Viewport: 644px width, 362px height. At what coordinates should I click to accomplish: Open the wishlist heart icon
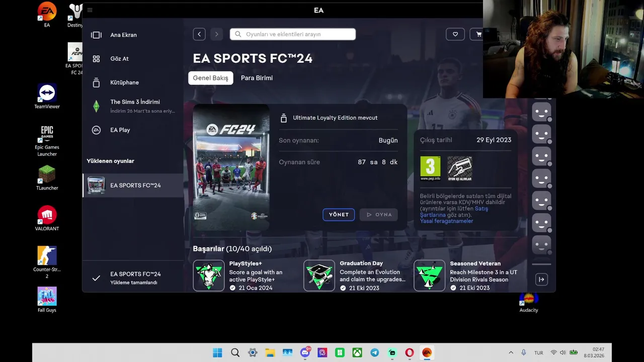click(x=455, y=34)
